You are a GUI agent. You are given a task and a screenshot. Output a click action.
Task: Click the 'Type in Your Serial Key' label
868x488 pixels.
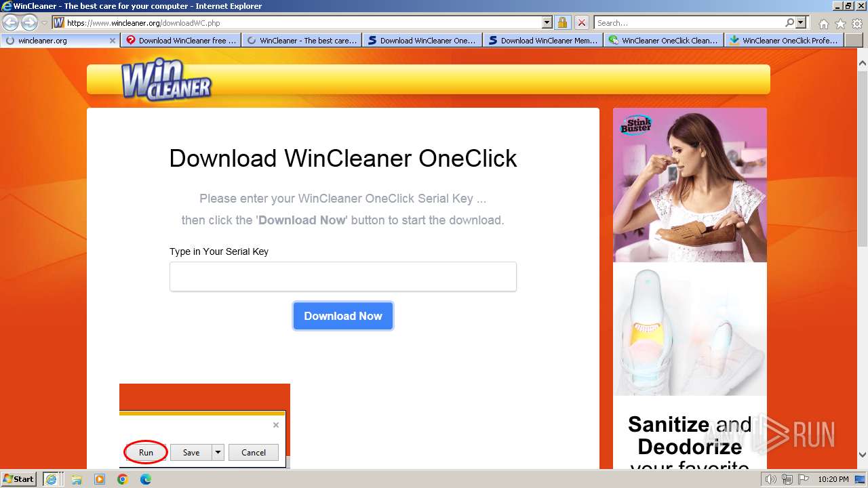219,251
